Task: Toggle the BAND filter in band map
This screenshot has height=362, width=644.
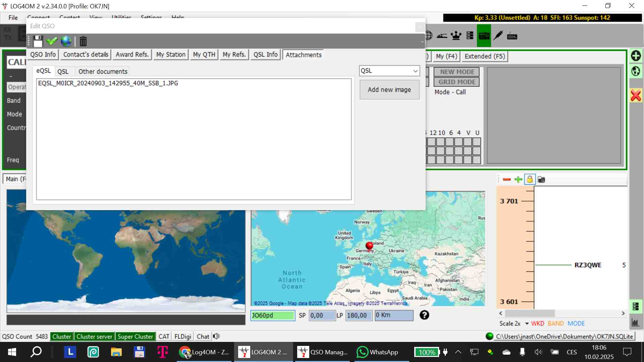Action: (556, 323)
